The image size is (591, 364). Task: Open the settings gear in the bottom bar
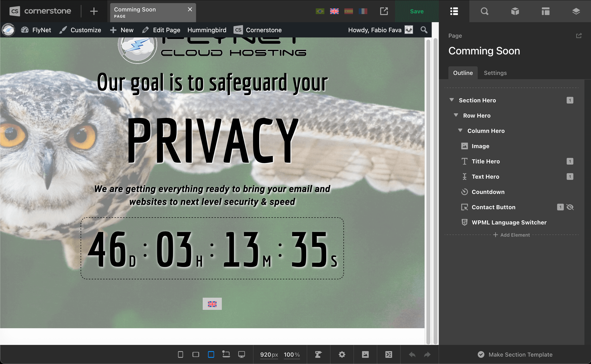(342, 354)
